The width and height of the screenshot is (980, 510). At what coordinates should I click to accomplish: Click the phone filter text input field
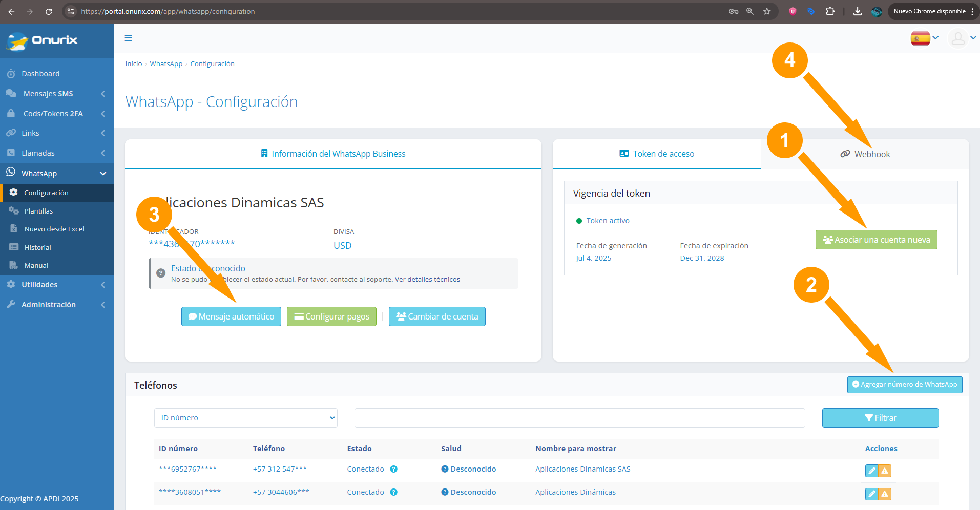[580, 418]
